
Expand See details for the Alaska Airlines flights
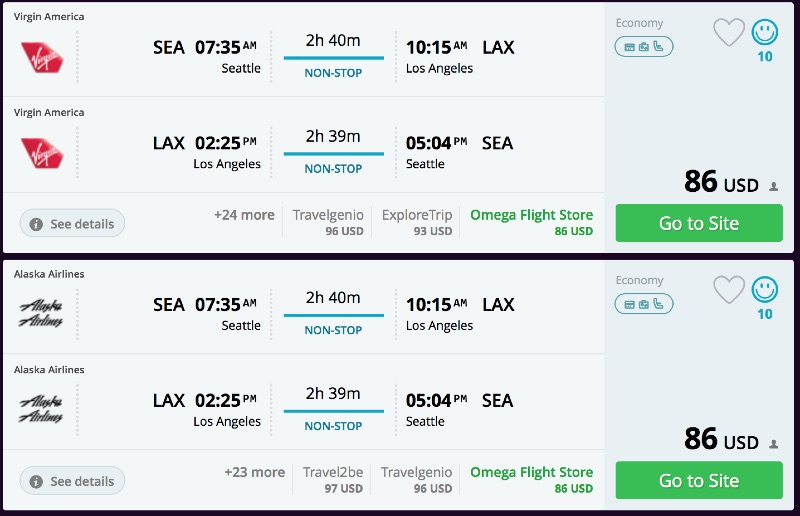72,481
